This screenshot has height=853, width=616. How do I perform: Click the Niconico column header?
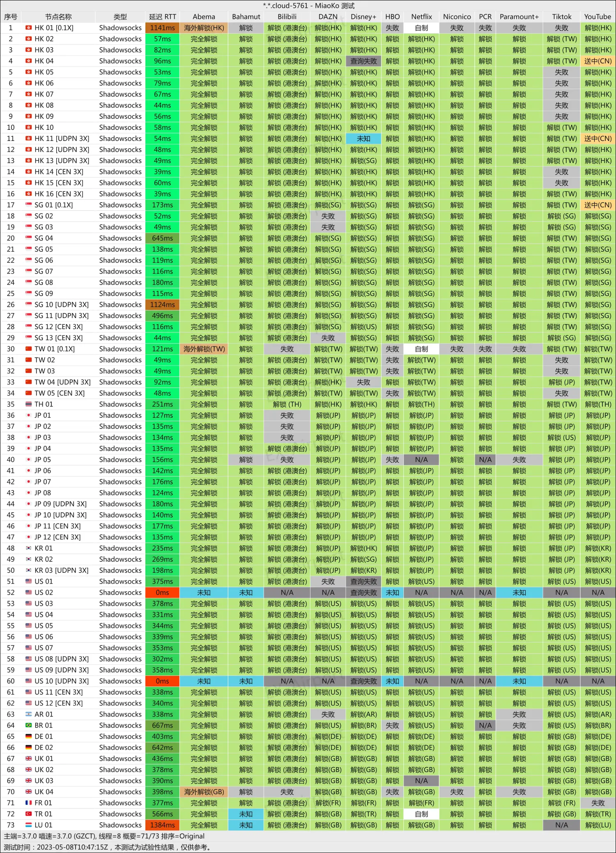point(457,17)
